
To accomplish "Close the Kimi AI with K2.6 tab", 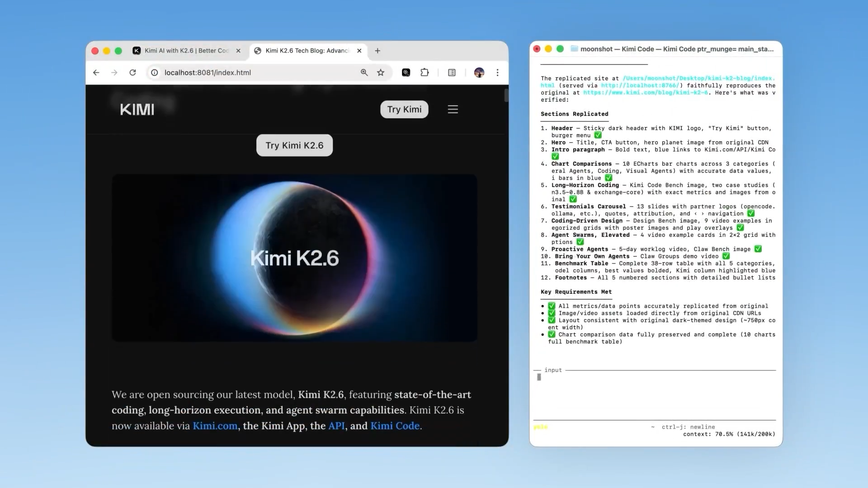I will 238,51.
